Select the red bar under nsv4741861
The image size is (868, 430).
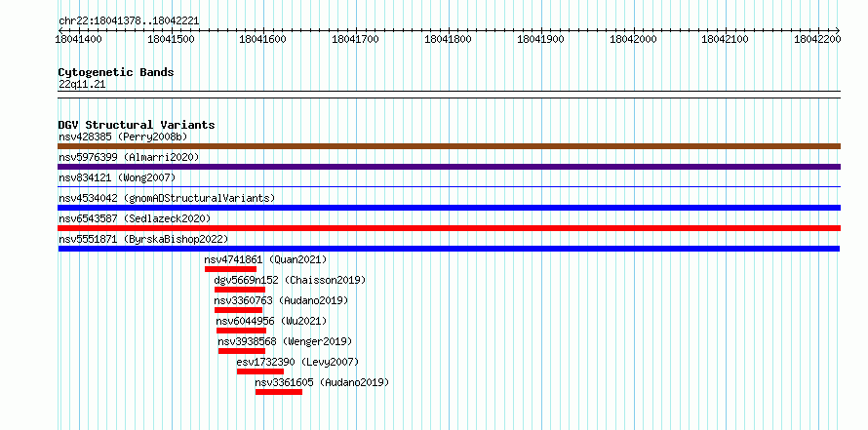tap(230, 269)
